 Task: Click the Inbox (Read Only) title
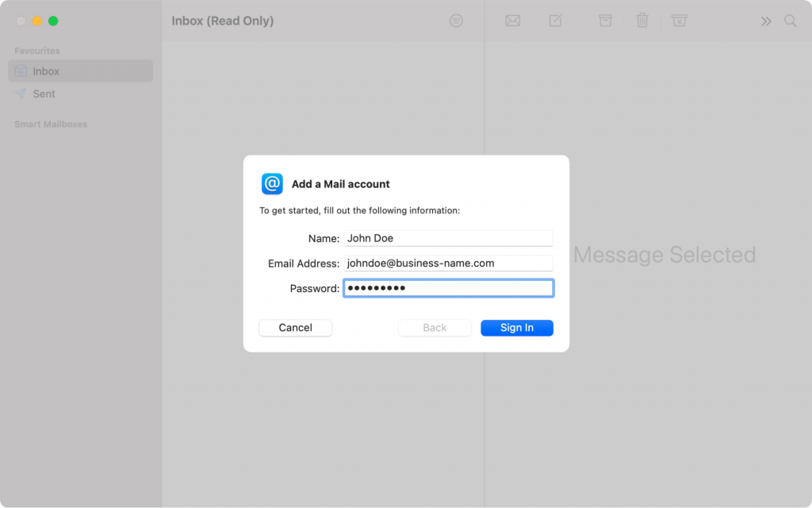pos(222,21)
